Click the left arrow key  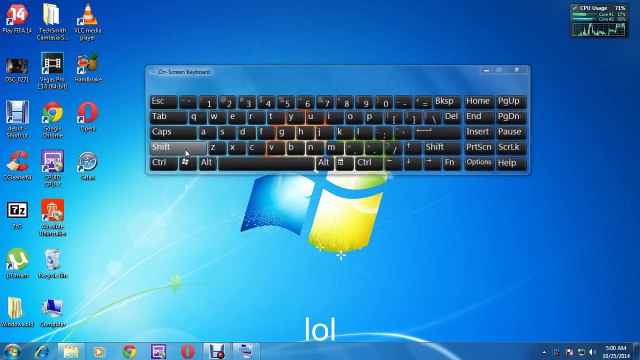coord(393,163)
